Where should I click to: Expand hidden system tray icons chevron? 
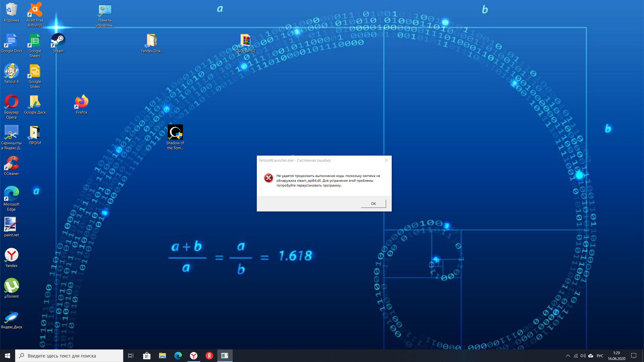pyautogui.click(x=568, y=356)
